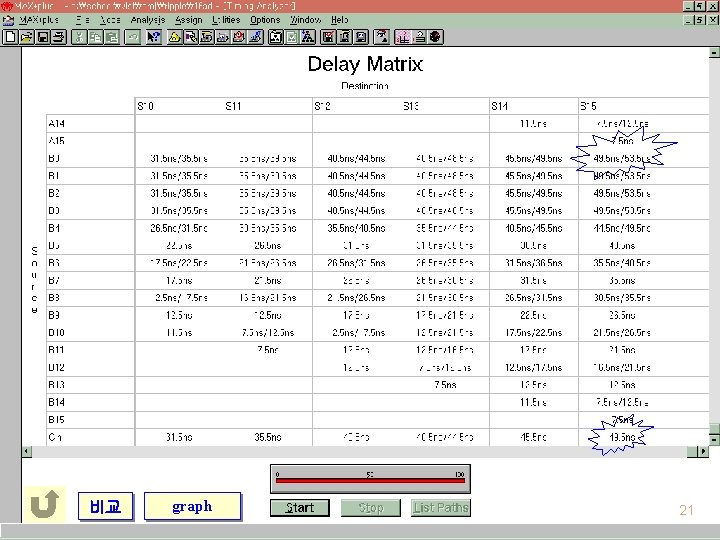This screenshot has height=540, width=720.
Task: Select the Cin source row label
Action: click(55, 437)
